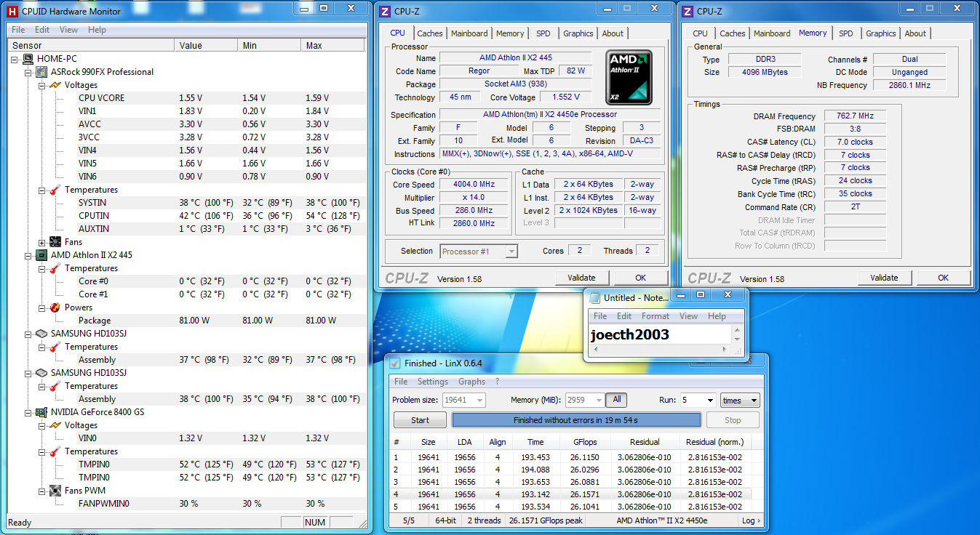Viewport: 980px width, 535px height.
Task: Click the first SAMSUNG HD103SJ drive icon
Action: point(41,334)
